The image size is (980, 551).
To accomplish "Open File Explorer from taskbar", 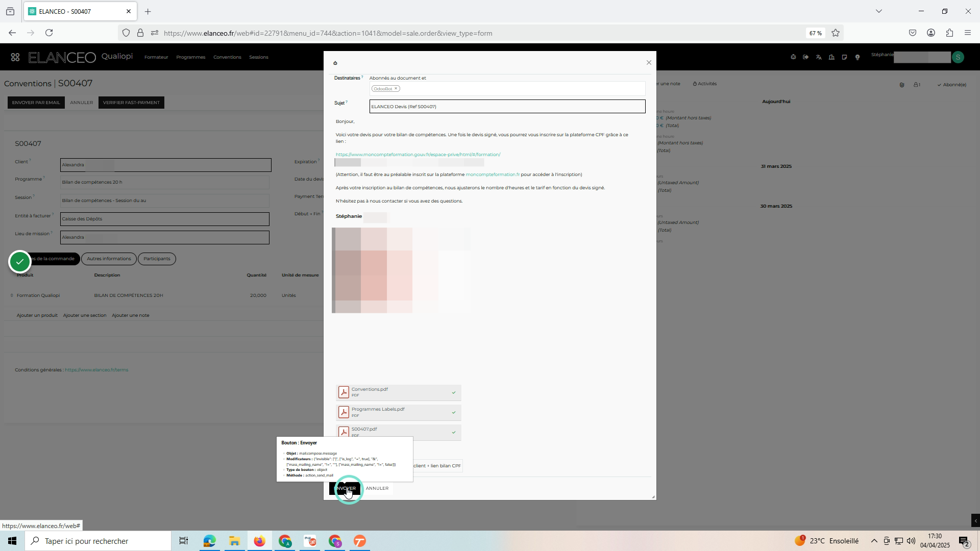I will (234, 541).
